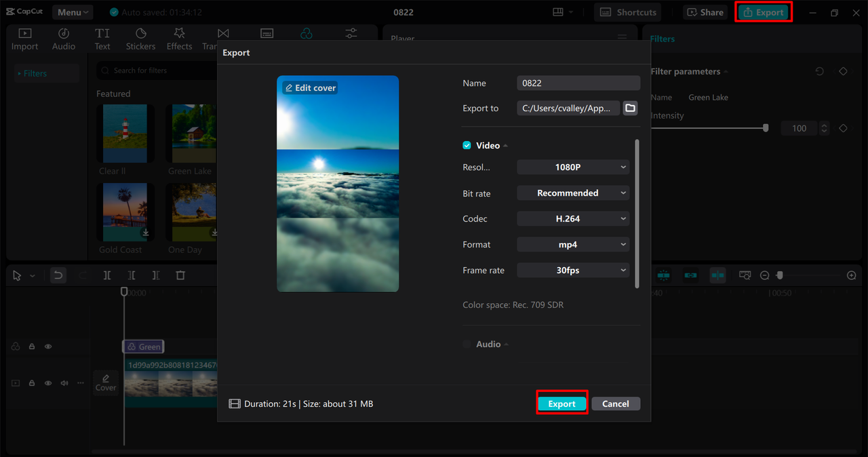
Task: Open the Bit rate Recommended dropdown
Action: click(x=573, y=193)
